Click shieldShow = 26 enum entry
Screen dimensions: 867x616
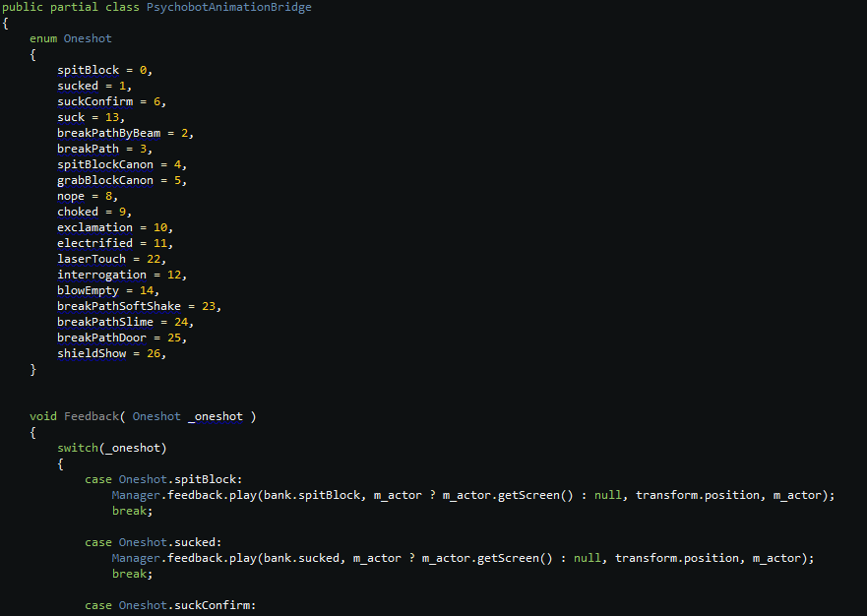[x=111, y=354]
